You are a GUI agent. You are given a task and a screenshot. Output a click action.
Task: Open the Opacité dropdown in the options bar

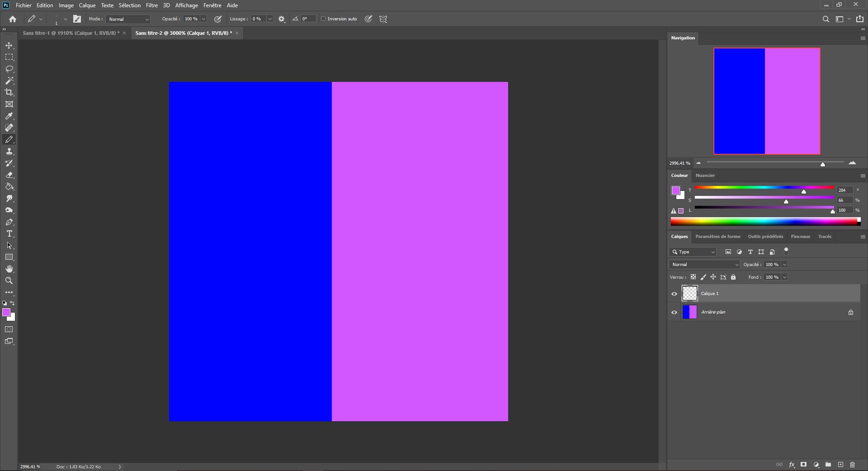click(x=203, y=19)
